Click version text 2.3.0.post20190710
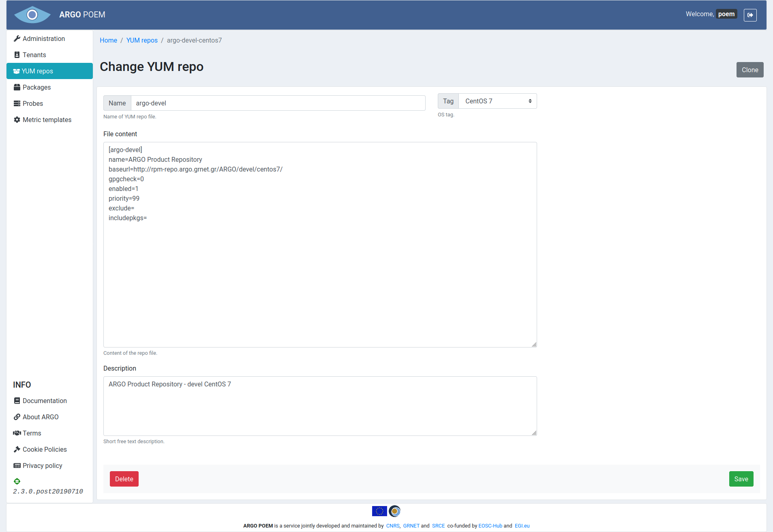This screenshot has height=532, width=773. [48, 491]
